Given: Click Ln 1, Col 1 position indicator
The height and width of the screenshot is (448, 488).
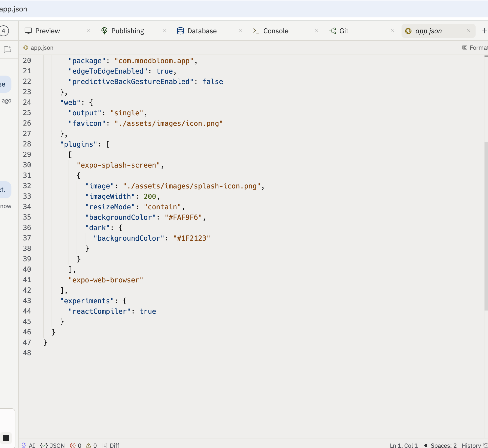Looking at the screenshot, I should pos(404,445).
